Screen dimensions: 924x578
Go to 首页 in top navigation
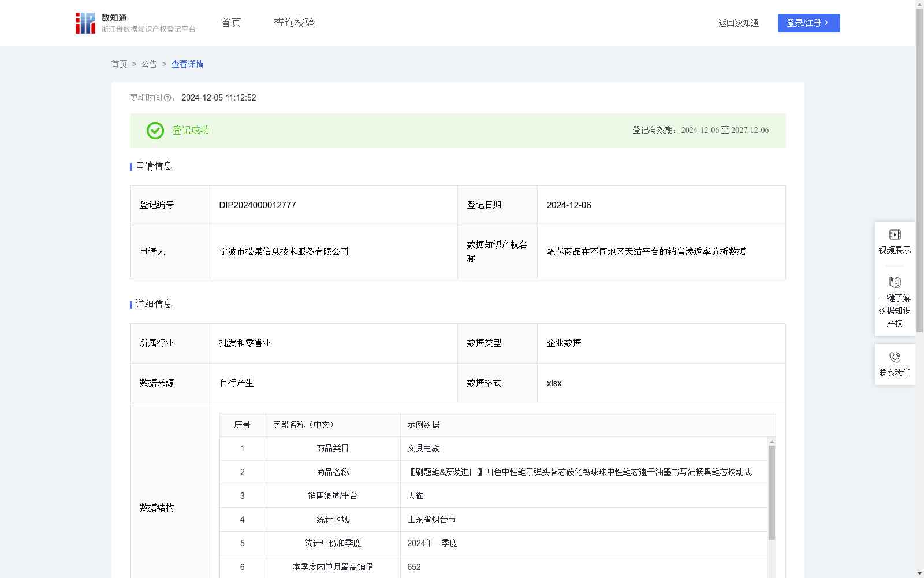(x=231, y=23)
